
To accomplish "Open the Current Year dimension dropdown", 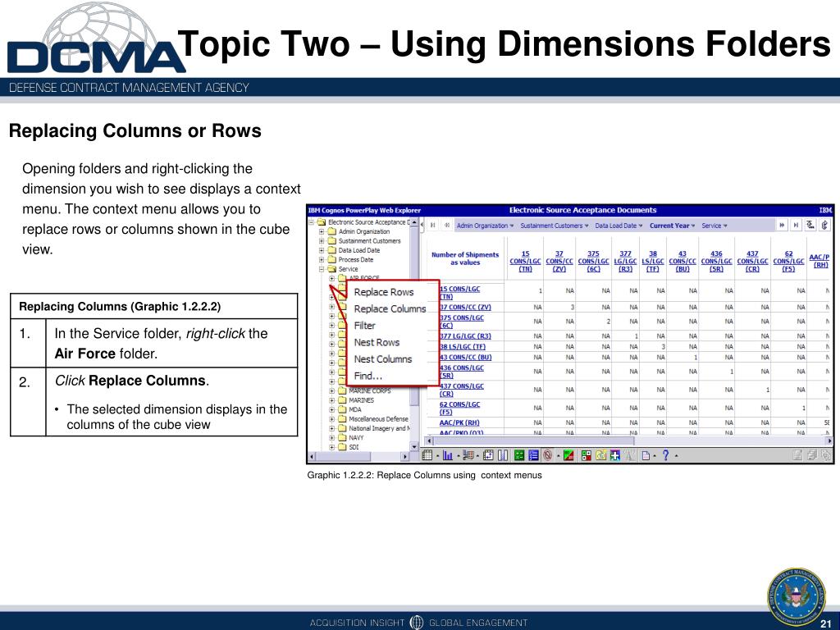I will [673, 226].
